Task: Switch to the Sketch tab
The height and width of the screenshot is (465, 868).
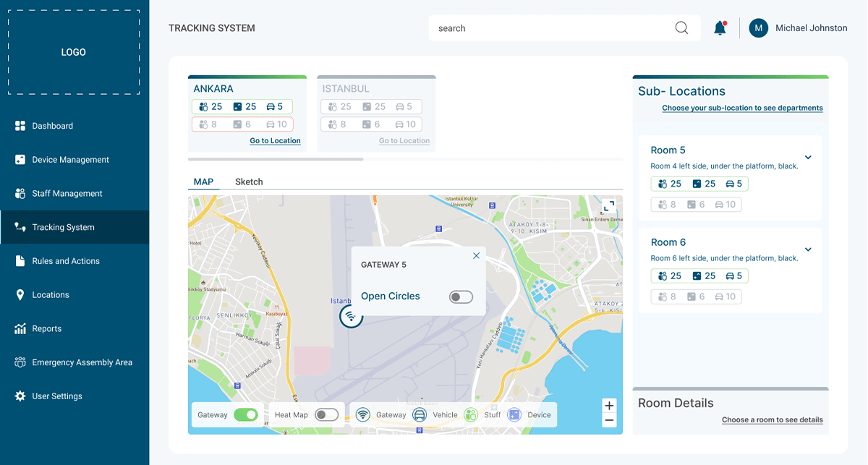Action: [249, 182]
